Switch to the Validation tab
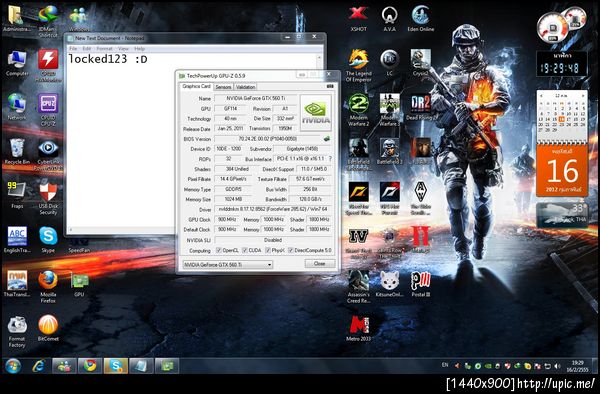The image size is (600, 394). 245,87
